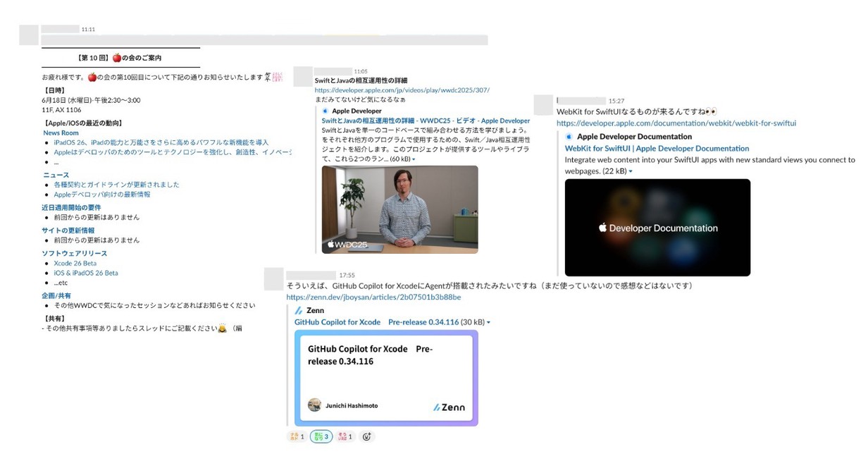Click the 'まだみてないけど気になるなぁ' comment text
Image resolution: width=868 pixels, height=468 pixels.
(360, 100)
